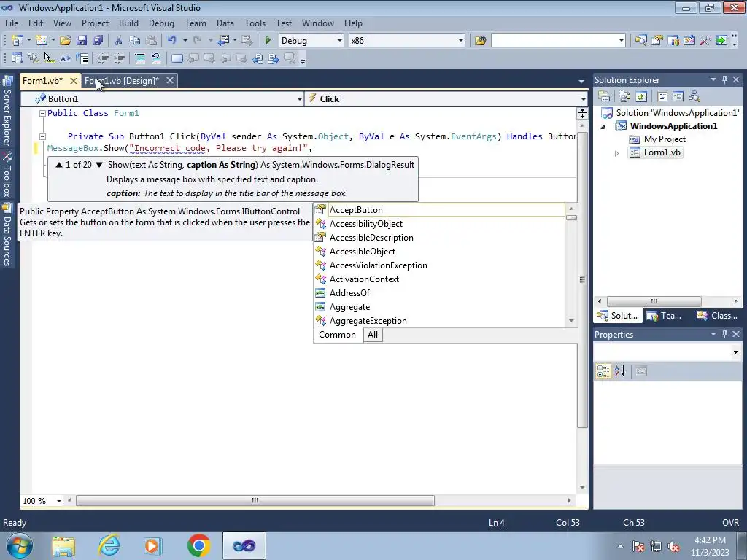Viewport: 747px width, 560px height.
Task: Click Show All Files in Solution Explorer
Action: (625, 97)
